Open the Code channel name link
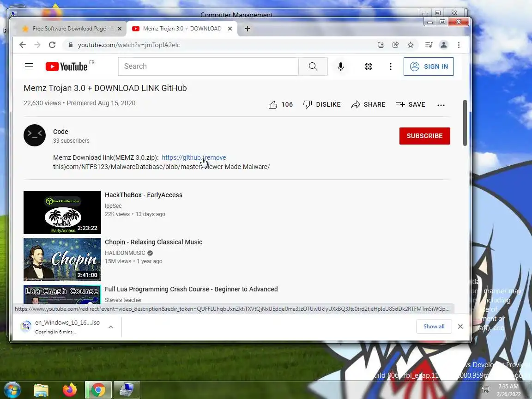The height and width of the screenshot is (399, 532). pyautogui.click(x=60, y=132)
